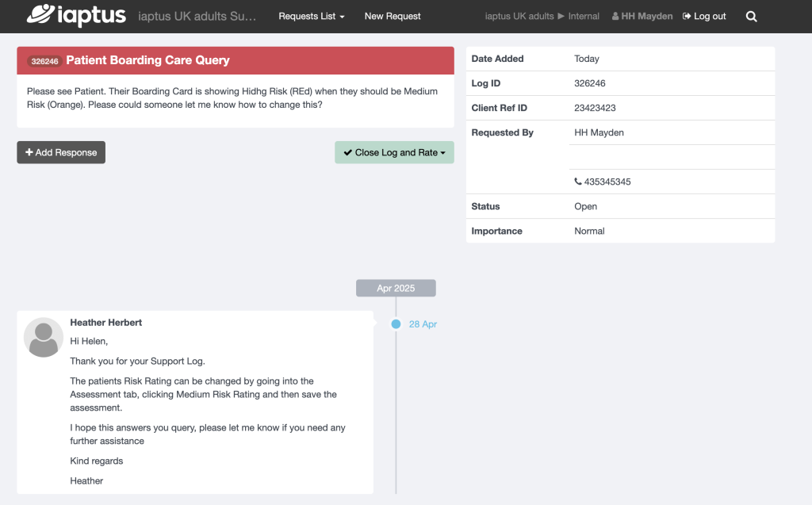Click the Internal breadcrumb in header

tap(584, 17)
